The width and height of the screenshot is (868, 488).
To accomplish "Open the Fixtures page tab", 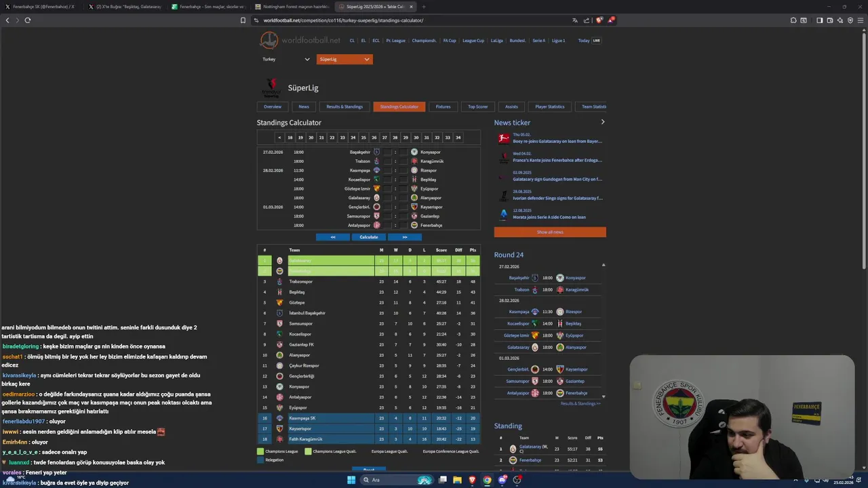I will pyautogui.click(x=443, y=106).
